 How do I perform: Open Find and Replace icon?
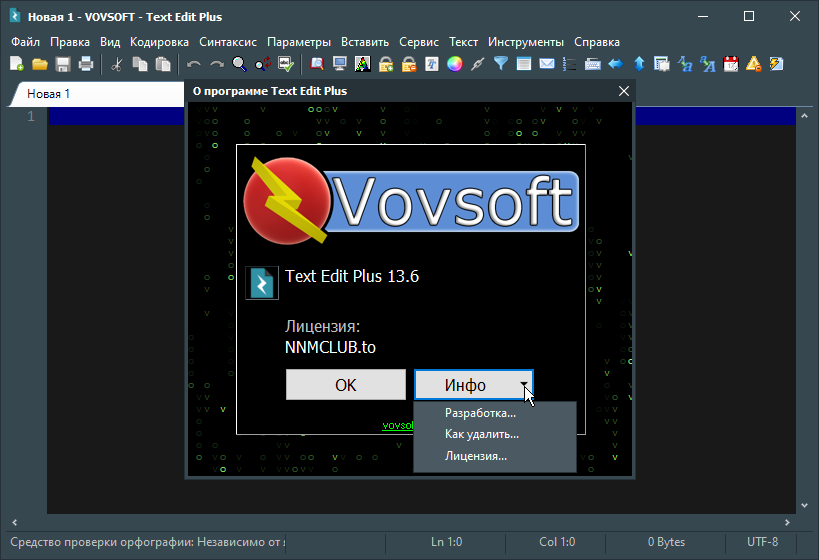tap(263, 64)
